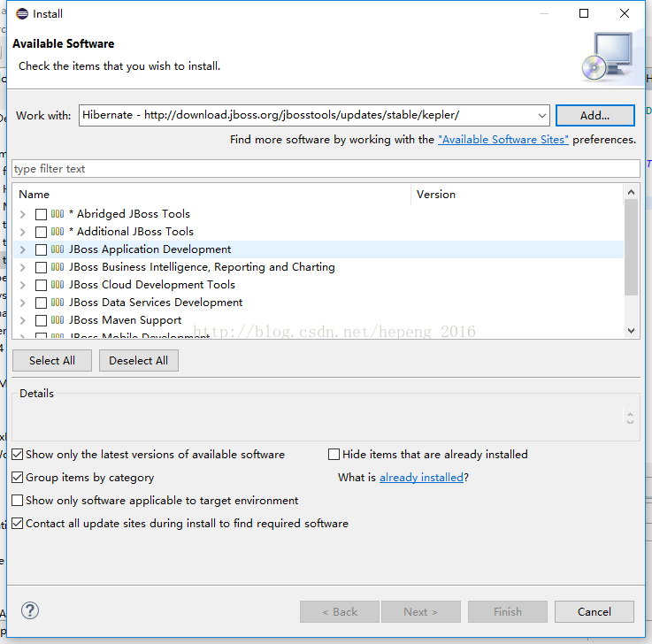Screen dimensions: 652x644
Task: Click the Add... button
Action: click(595, 116)
